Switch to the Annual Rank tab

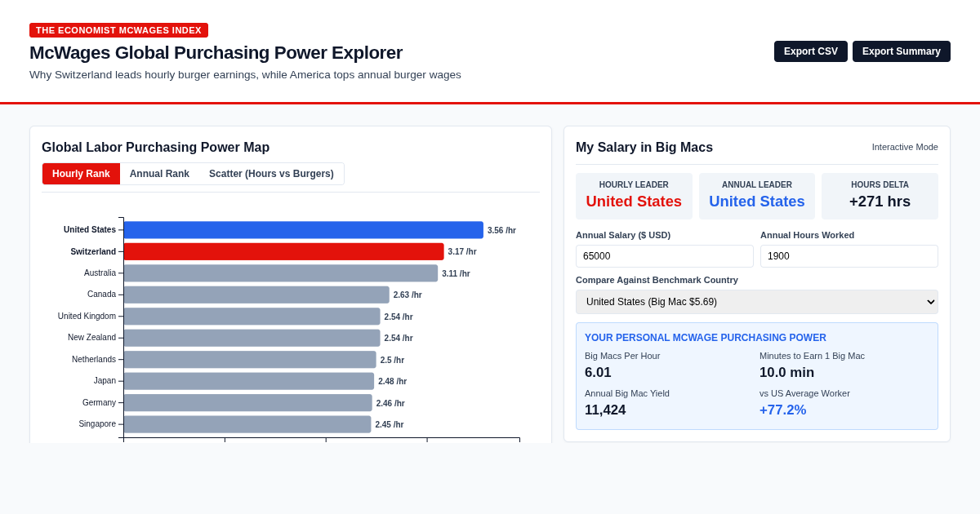[159, 174]
